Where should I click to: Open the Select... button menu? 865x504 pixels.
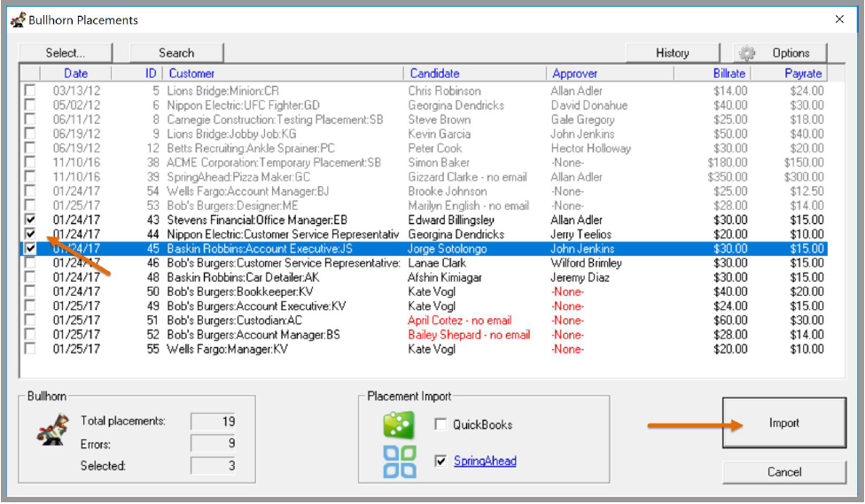65,53
